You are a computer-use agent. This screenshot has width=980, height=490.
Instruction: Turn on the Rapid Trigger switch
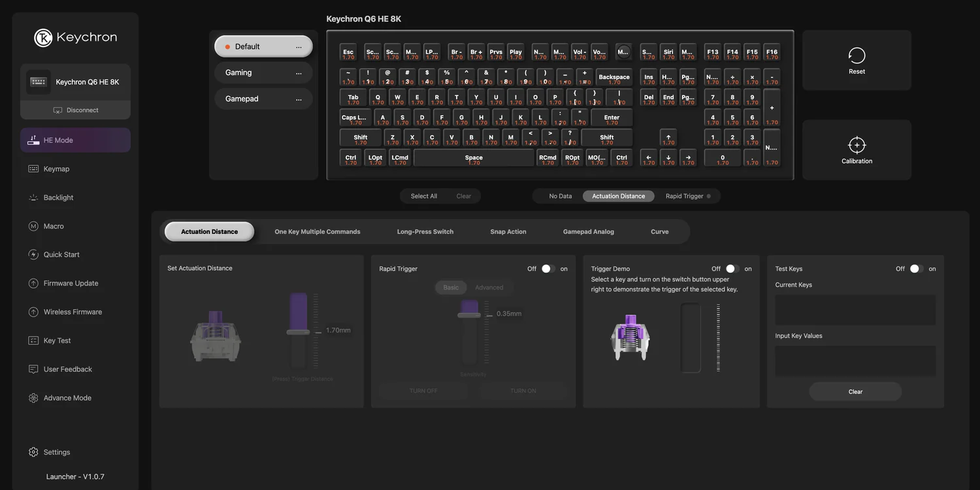click(547, 269)
